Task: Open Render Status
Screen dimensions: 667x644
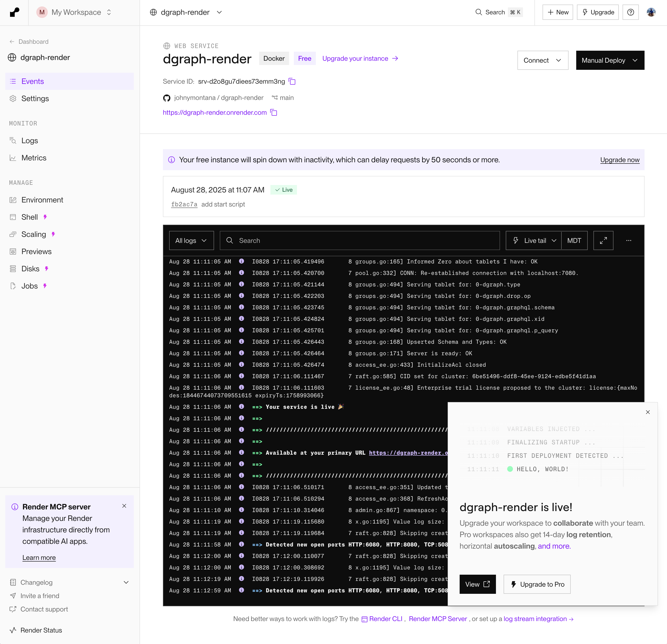Action: (36, 630)
